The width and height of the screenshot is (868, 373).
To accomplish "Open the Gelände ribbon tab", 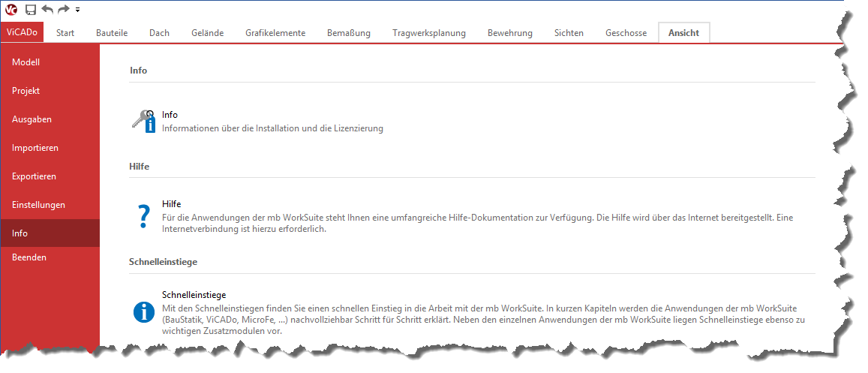I will click(x=208, y=33).
